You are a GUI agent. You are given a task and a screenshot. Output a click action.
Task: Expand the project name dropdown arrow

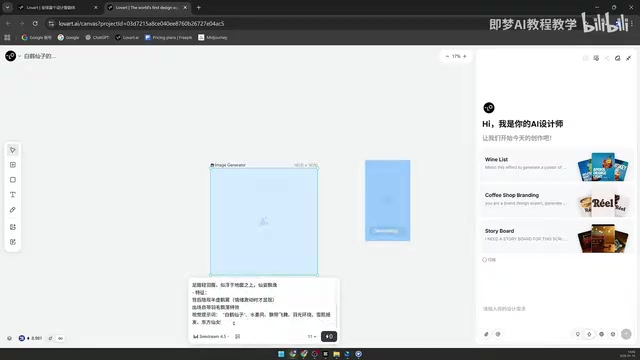19,56
